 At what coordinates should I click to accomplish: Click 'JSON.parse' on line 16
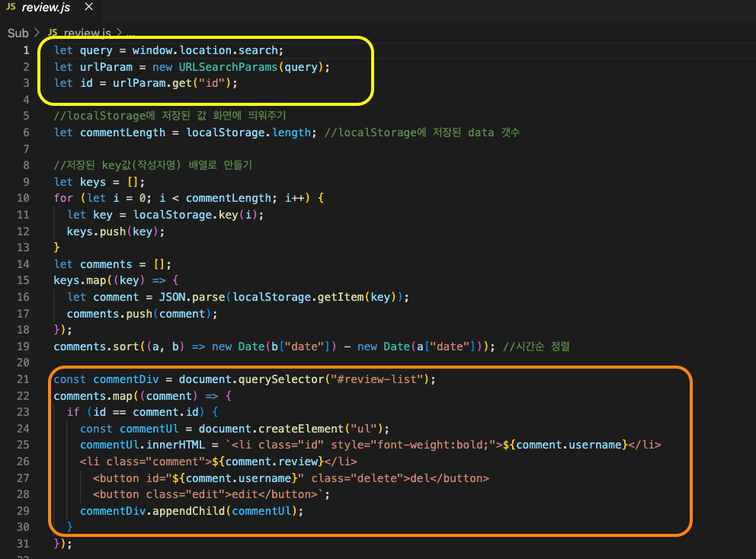point(192,297)
